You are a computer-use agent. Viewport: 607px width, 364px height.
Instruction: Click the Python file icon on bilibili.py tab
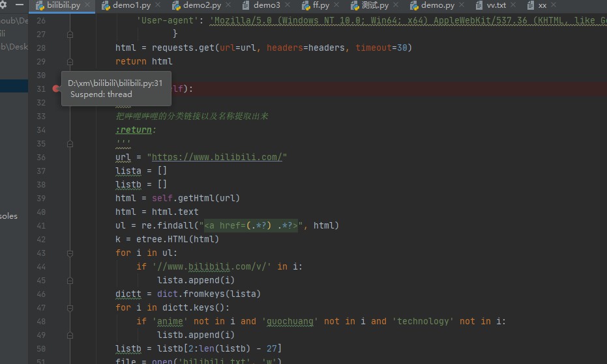[x=40, y=5]
